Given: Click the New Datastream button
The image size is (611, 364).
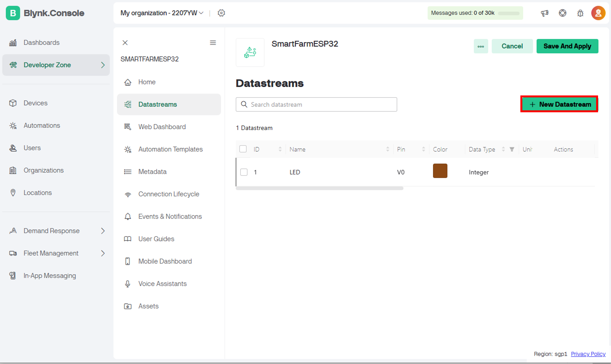Looking at the screenshot, I should tap(559, 105).
